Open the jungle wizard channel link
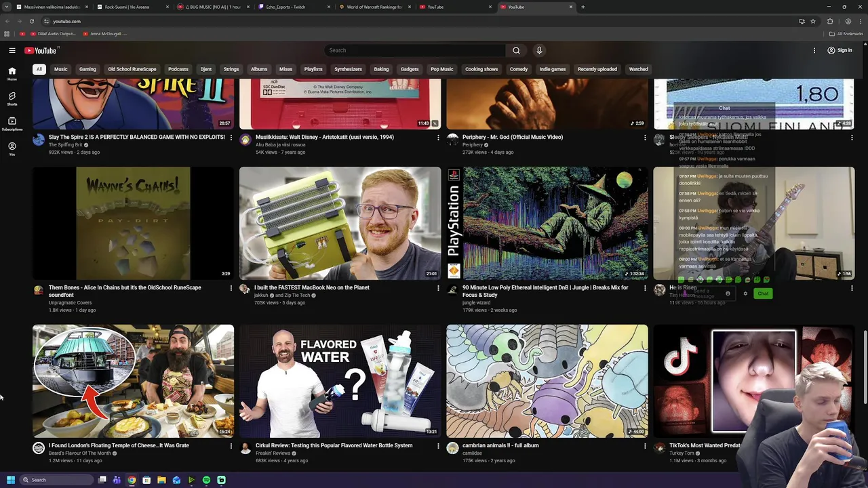 coord(476,303)
